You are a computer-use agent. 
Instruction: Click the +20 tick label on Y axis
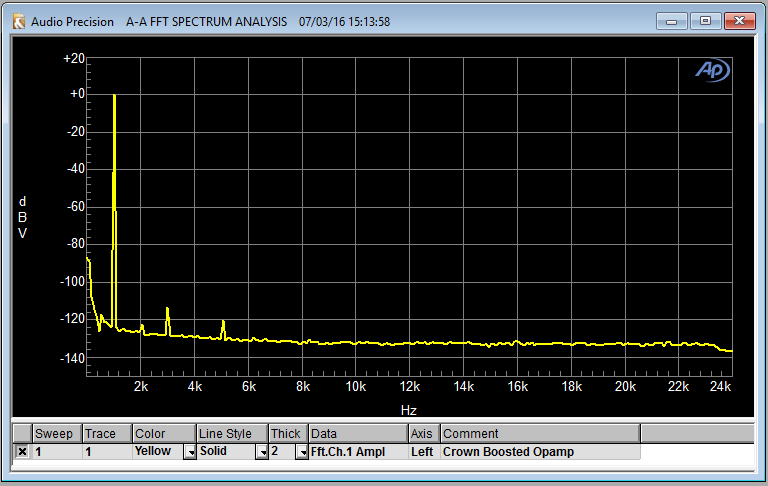[74, 58]
